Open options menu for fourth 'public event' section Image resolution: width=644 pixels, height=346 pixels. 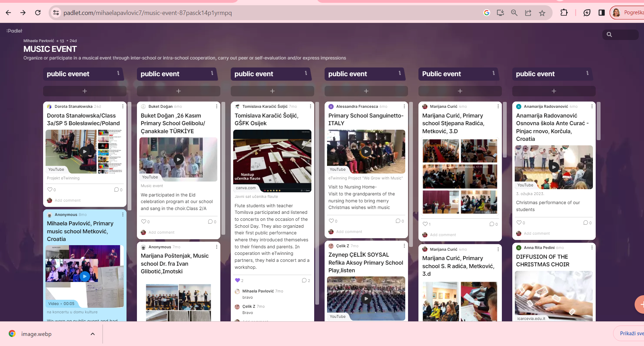[x=400, y=73]
